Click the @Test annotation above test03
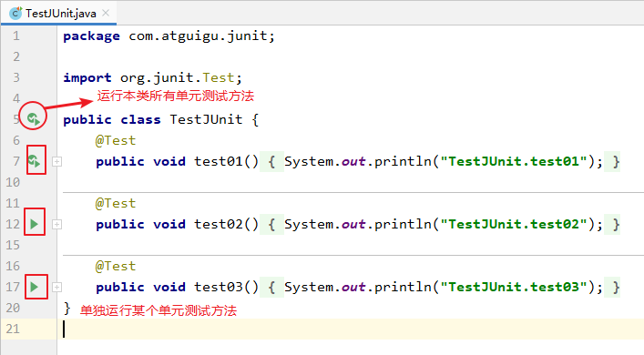 point(116,267)
